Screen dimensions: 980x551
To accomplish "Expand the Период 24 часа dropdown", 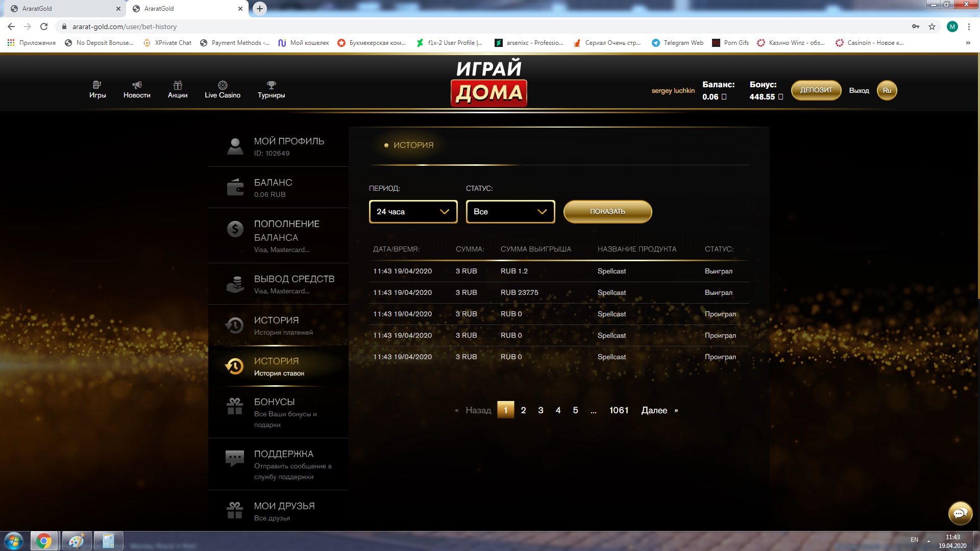I will [413, 212].
